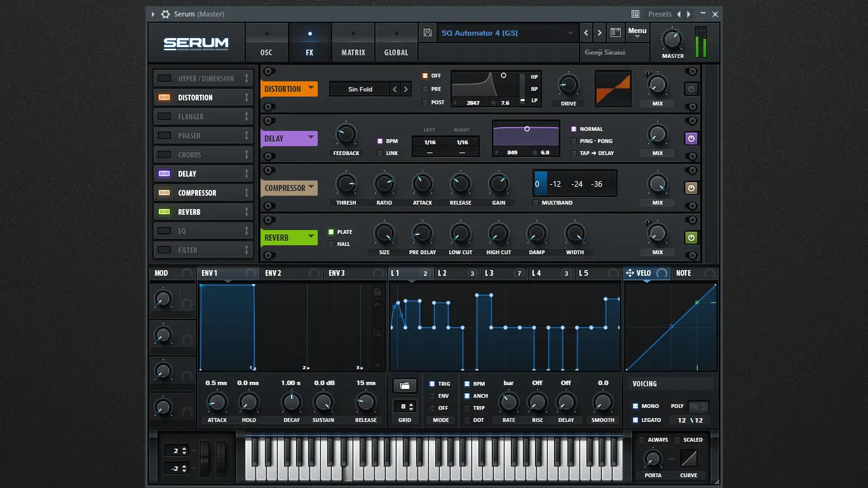Screen dimensions: 868x488
Task: Switch delay mode to PING-PONG
Action: [x=574, y=140]
